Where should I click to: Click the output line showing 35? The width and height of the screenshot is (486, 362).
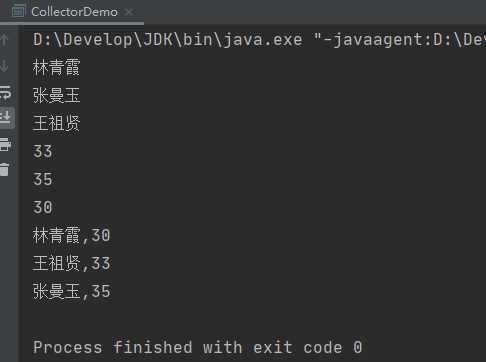[43, 179]
